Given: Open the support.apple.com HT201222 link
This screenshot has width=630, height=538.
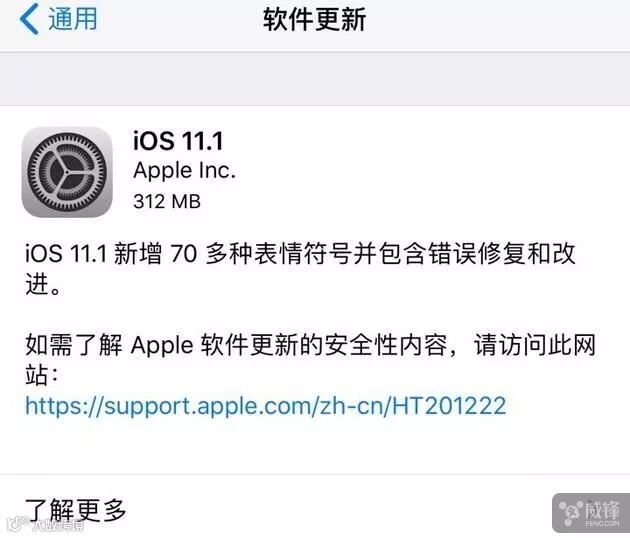Looking at the screenshot, I should coord(266,405).
